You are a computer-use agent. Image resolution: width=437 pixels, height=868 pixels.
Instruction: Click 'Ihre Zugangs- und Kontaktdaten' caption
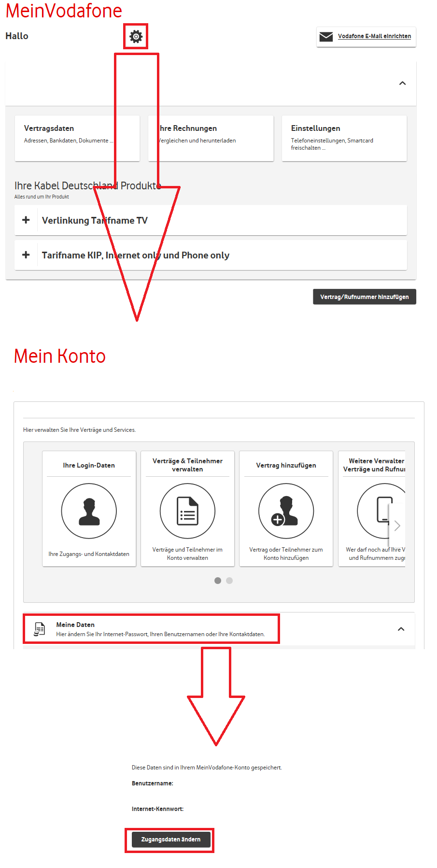click(x=89, y=554)
